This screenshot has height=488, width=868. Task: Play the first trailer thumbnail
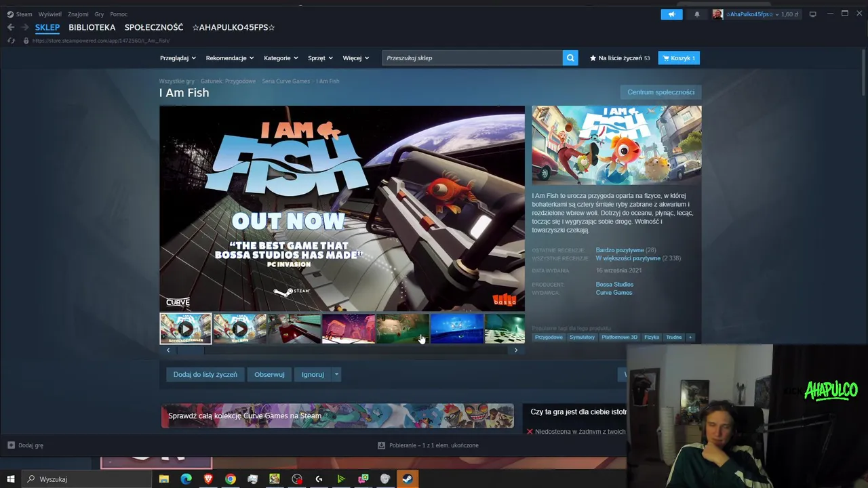tap(186, 329)
